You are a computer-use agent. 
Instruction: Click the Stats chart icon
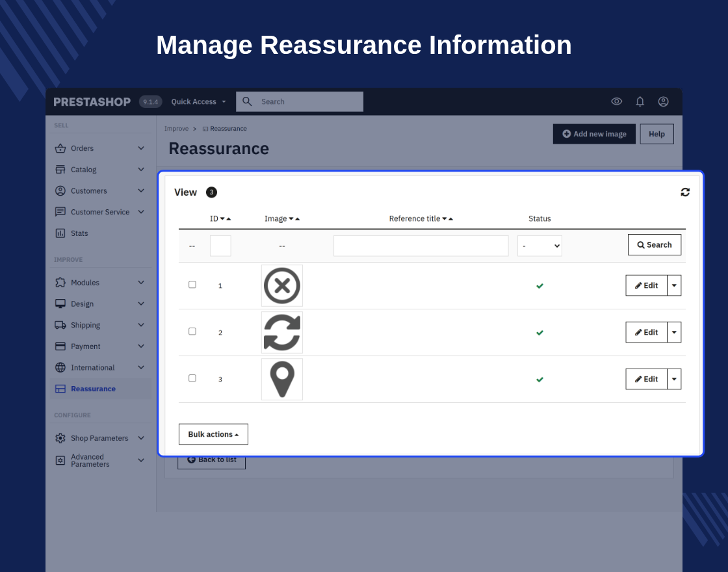tap(60, 233)
